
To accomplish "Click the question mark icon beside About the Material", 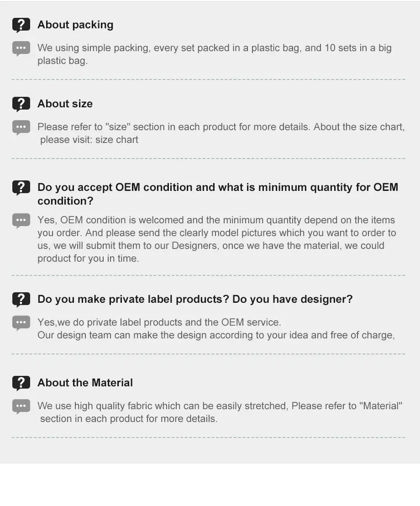I will pyautogui.click(x=21, y=383).
